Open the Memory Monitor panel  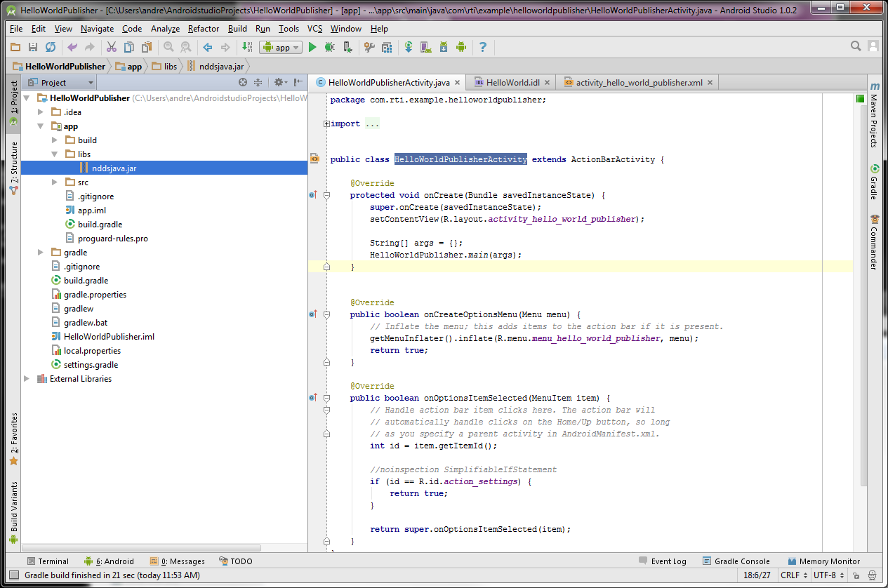[823, 561]
